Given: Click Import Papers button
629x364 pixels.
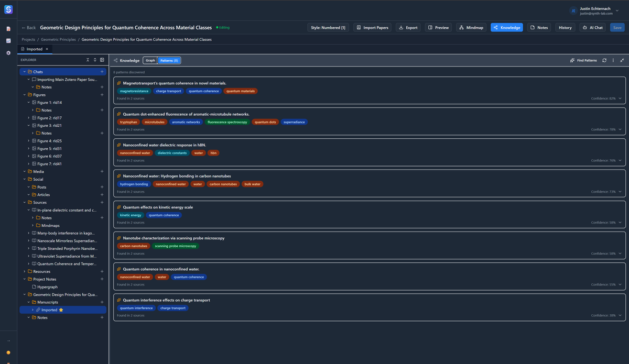Looking at the screenshot, I should pyautogui.click(x=373, y=27).
